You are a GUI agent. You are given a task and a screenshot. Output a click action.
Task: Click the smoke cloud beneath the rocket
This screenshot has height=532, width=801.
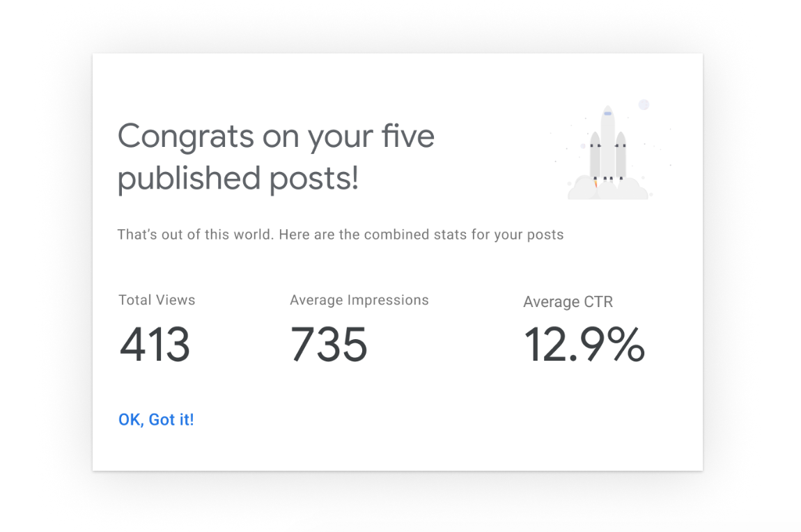(608, 189)
